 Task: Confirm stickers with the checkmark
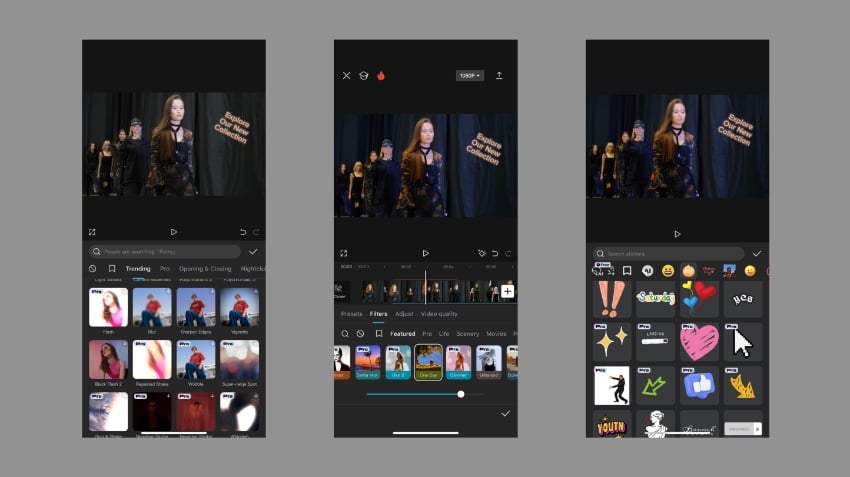pos(757,254)
